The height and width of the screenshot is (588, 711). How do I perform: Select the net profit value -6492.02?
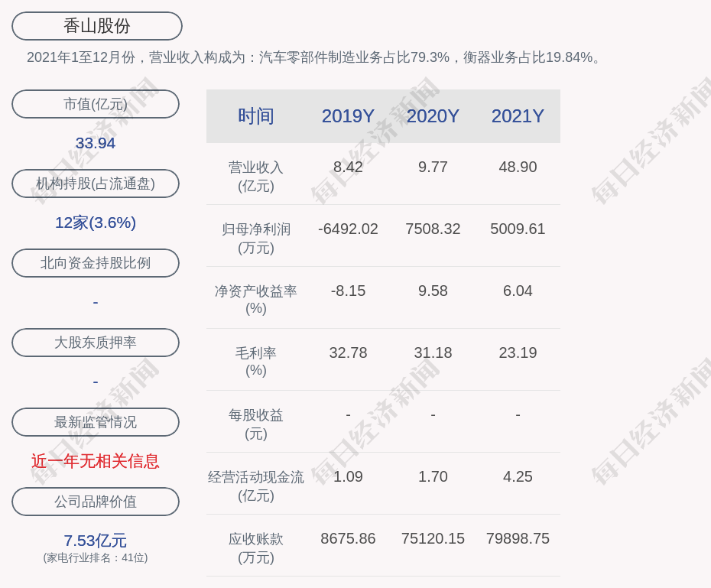tap(348, 229)
